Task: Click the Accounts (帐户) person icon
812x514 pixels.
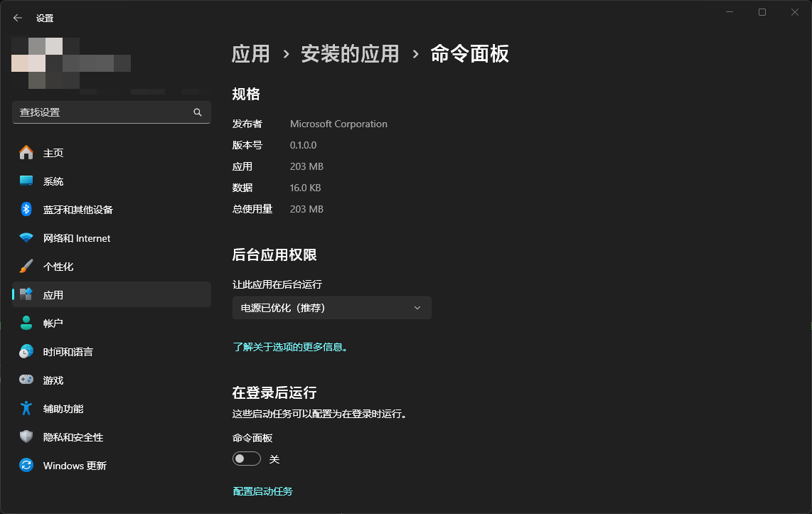Action: coord(26,323)
